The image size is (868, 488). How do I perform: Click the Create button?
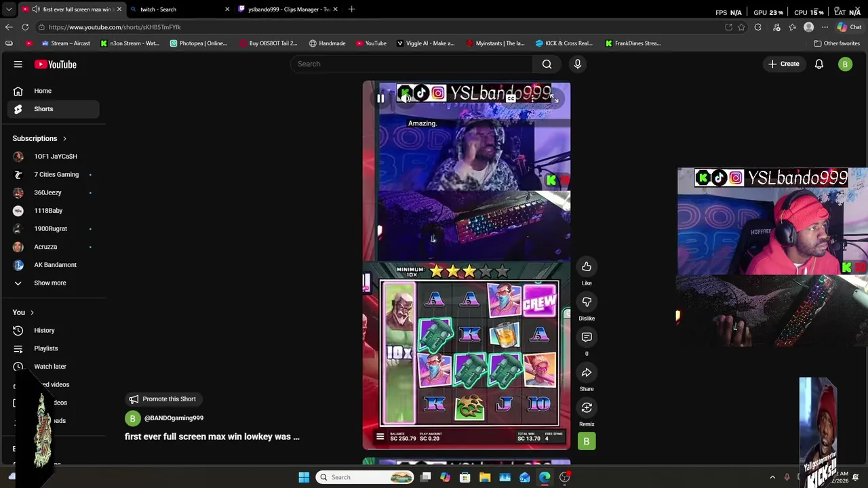click(x=784, y=64)
